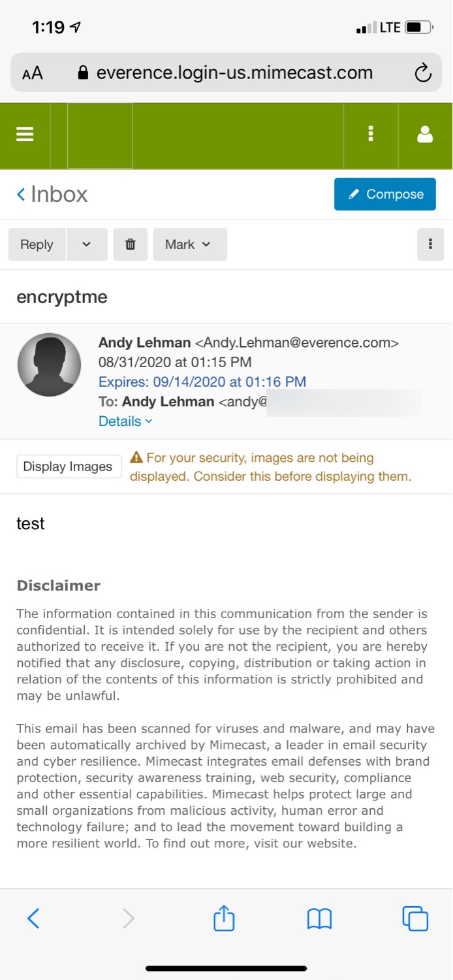This screenshot has width=453, height=980.
Task: Delete the email with the trash icon
Action: [131, 244]
